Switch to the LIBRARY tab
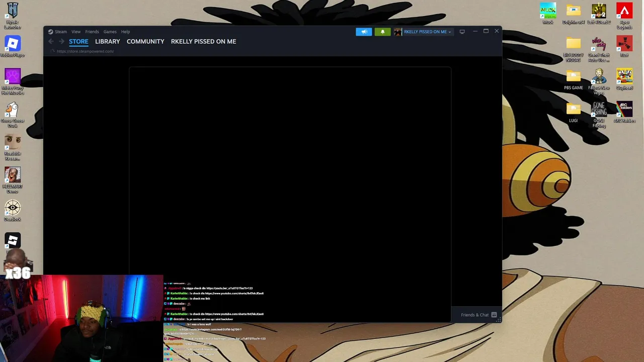 click(x=108, y=41)
